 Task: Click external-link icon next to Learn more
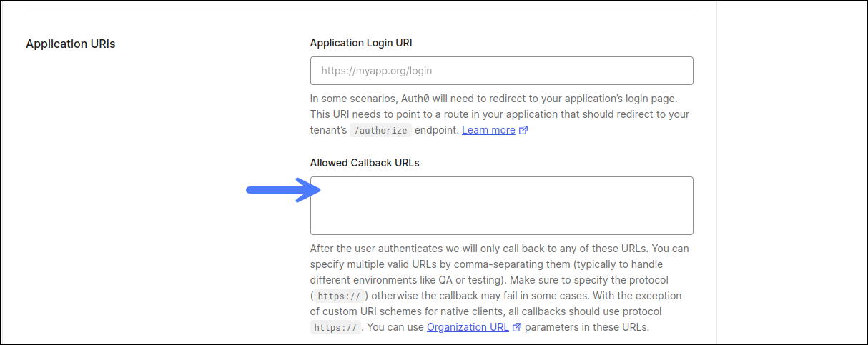click(523, 130)
